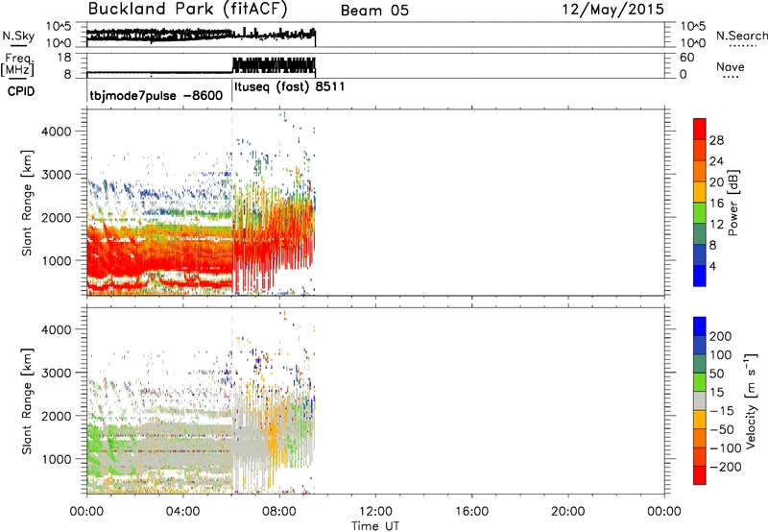Click the '-15' velocity scale value
Viewport: 768px width, 532px height.
(x=722, y=411)
